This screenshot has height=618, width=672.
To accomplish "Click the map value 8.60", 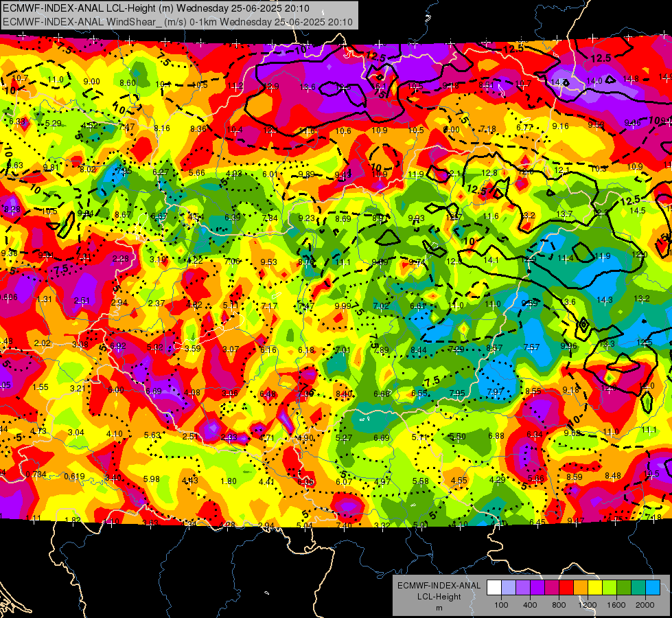I will click(128, 83).
